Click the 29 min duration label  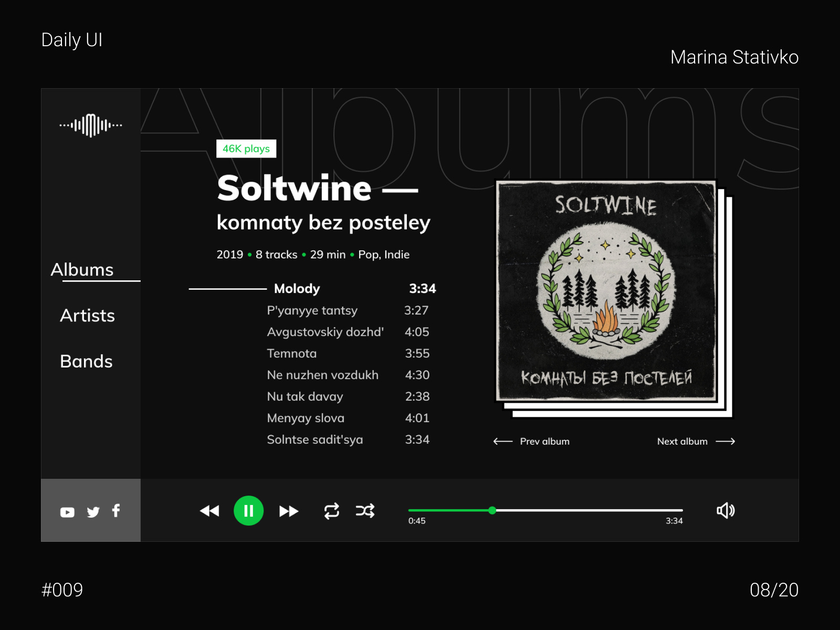pyautogui.click(x=328, y=255)
